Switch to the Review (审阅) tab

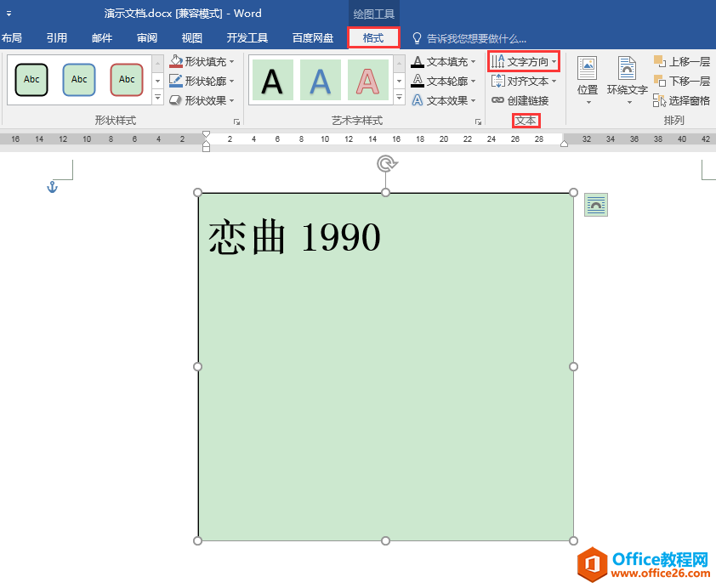[147, 38]
